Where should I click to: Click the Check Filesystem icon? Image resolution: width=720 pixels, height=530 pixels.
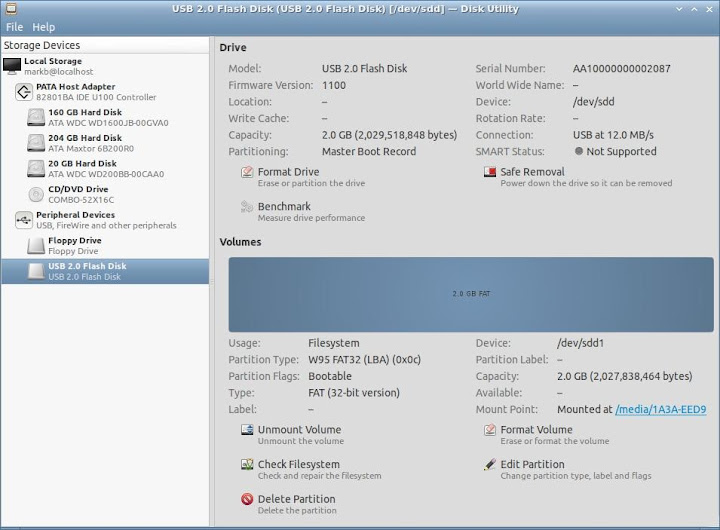pyautogui.click(x=247, y=464)
